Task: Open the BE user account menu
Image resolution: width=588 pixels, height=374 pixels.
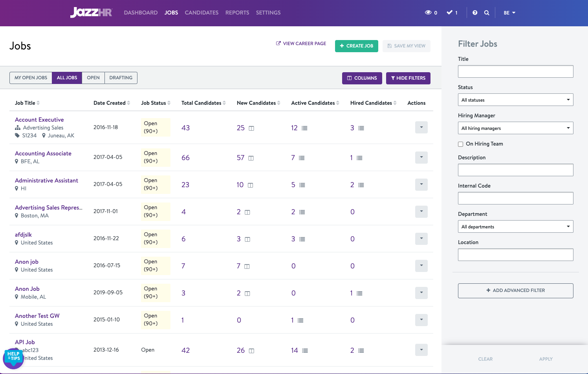Action: click(509, 13)
